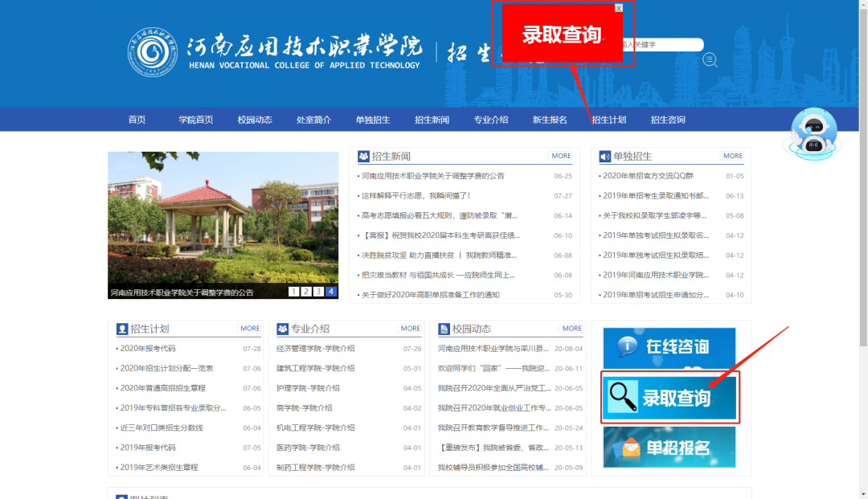Click the 招生新闻 section people icon

click(364, 157)
